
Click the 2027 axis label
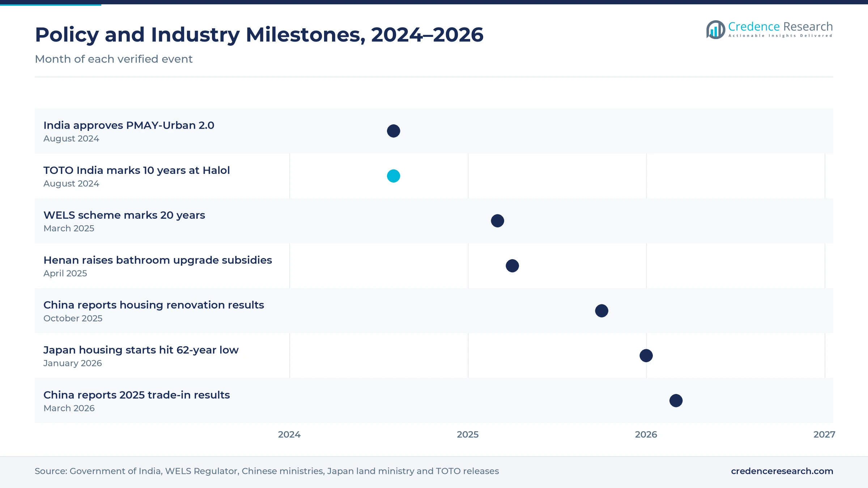[824, 435]
